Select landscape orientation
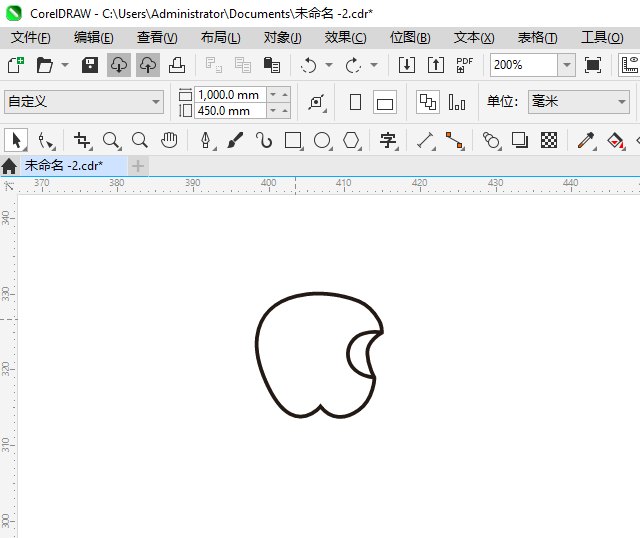The height and width of the screenshot is (538, 640). click(385, 102)
